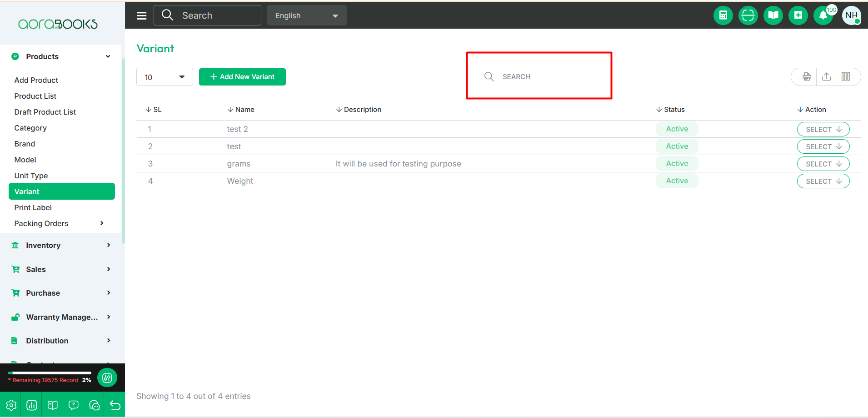Image resolution: width=868 pixels, height=418 pixels.
Task: Open Product List in sidebar
Action: [35, 96]
